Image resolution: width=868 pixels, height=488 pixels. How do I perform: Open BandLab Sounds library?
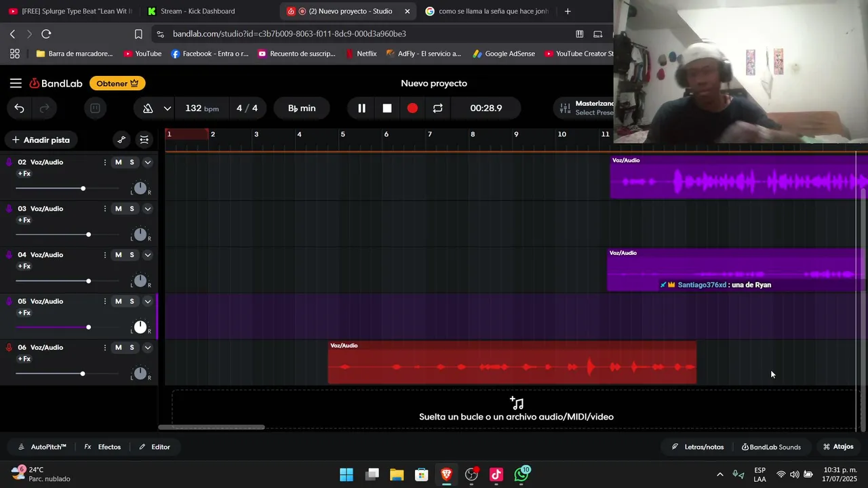(771, 447)
